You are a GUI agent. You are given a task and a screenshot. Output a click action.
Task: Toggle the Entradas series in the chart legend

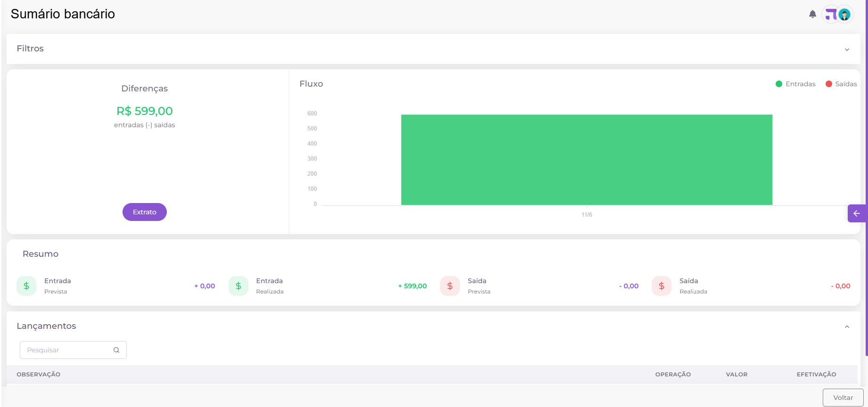tap(795, 84)
